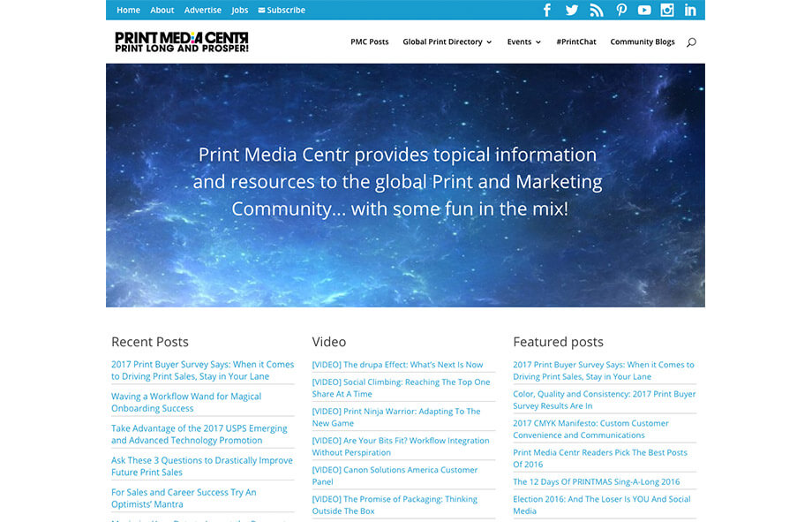This screenshot has width=812, height=522.
Task: Open video 'Print Ninja Warrior'
Action: [396, 417]
